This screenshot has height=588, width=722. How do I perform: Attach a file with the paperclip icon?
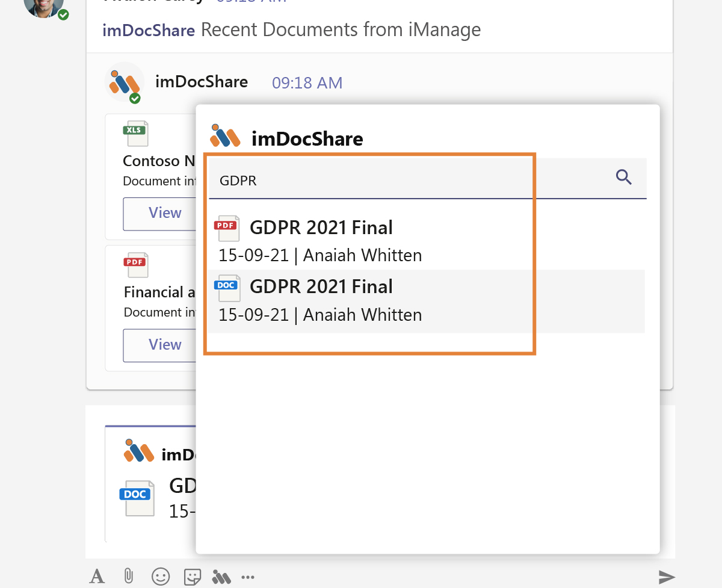[x=128, y=577]
